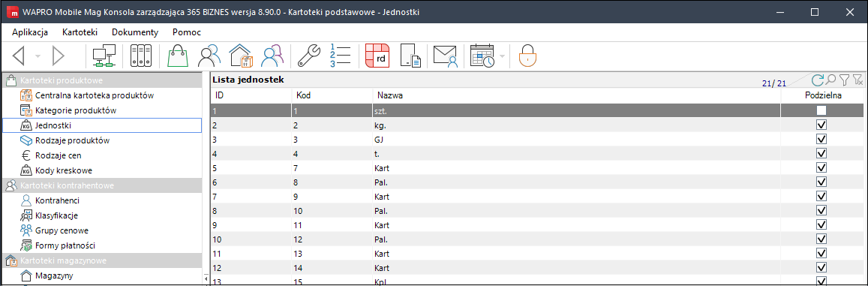Open the calendar with clock scheduler icon

click(483, 56)
